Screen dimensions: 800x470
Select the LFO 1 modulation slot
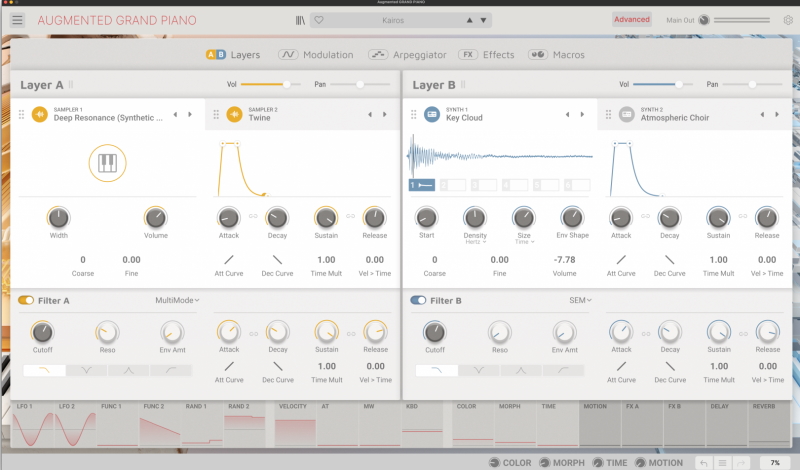(x=33, y=424)
